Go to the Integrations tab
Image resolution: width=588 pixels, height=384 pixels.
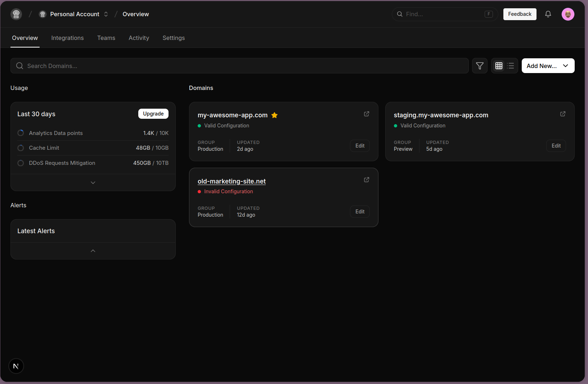pyautogui.click(x=67, y=38)
